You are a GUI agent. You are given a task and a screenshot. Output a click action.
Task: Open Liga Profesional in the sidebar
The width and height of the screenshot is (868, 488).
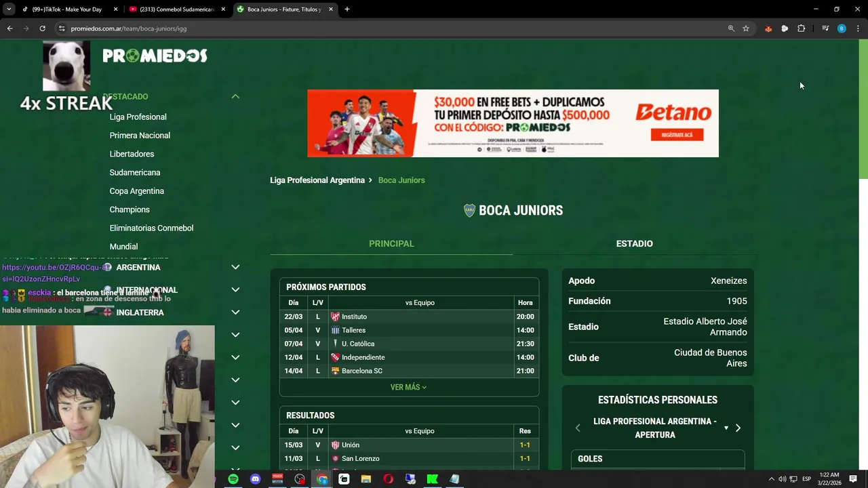click(x=138, y=117)
